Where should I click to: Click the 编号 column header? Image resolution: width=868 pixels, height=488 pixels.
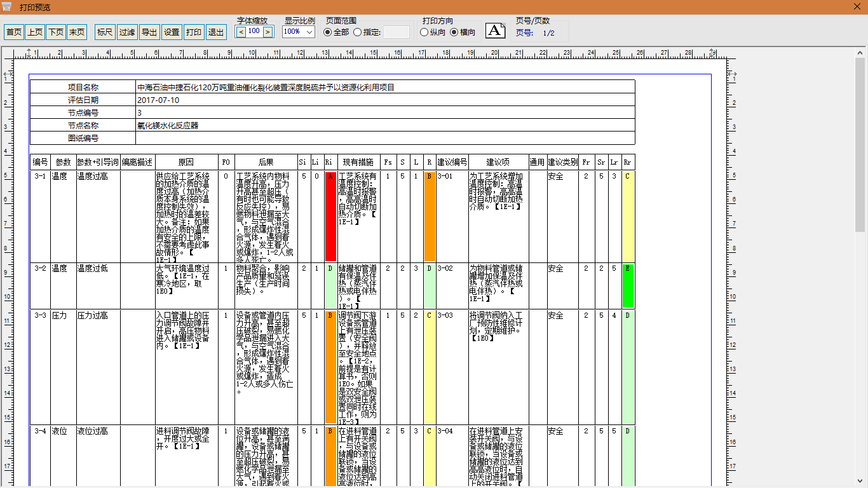(x=41, y=162)
